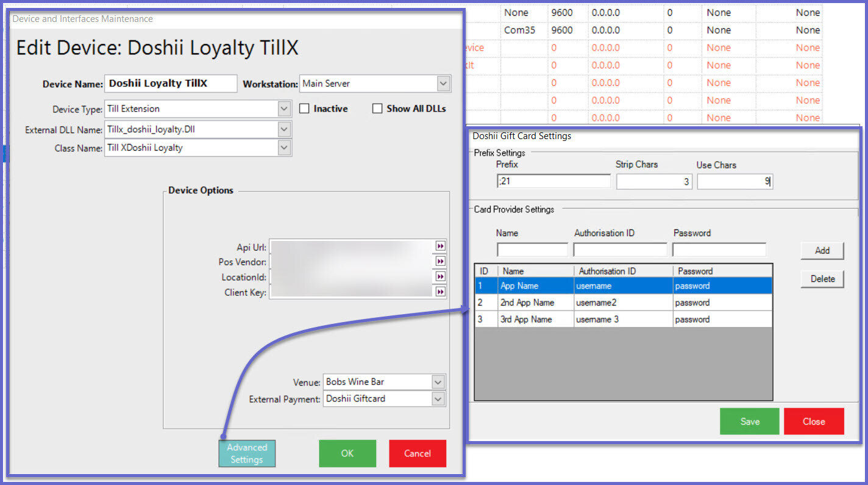Click the LocationId value field
This screenshot has width=868, height=485.
click(352, 277)
